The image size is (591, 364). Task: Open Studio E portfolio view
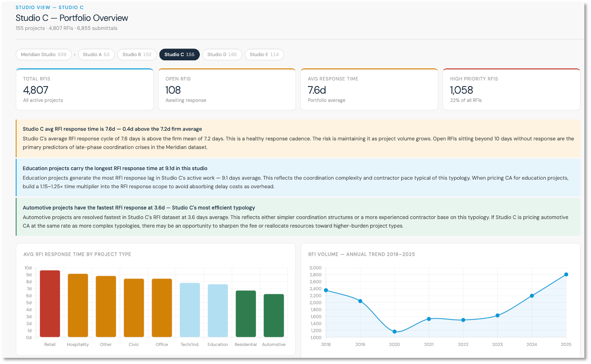264,55
